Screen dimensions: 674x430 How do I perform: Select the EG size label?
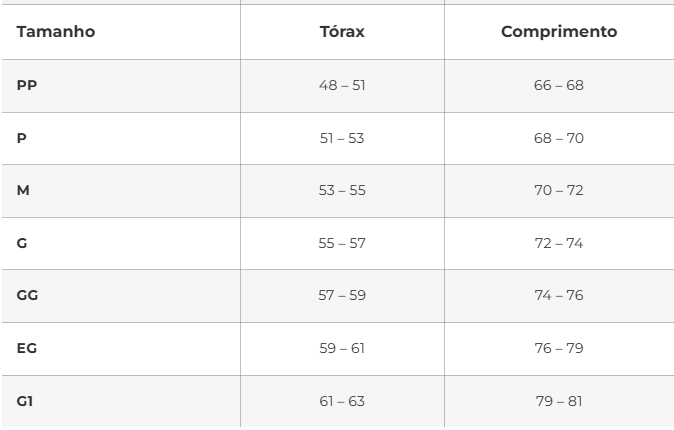pos(27,348)
